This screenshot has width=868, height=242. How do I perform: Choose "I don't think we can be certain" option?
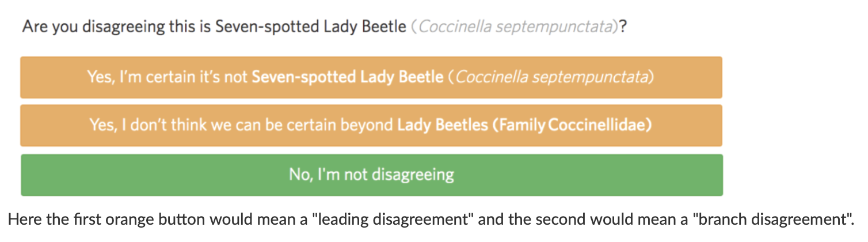coord(371,125)
